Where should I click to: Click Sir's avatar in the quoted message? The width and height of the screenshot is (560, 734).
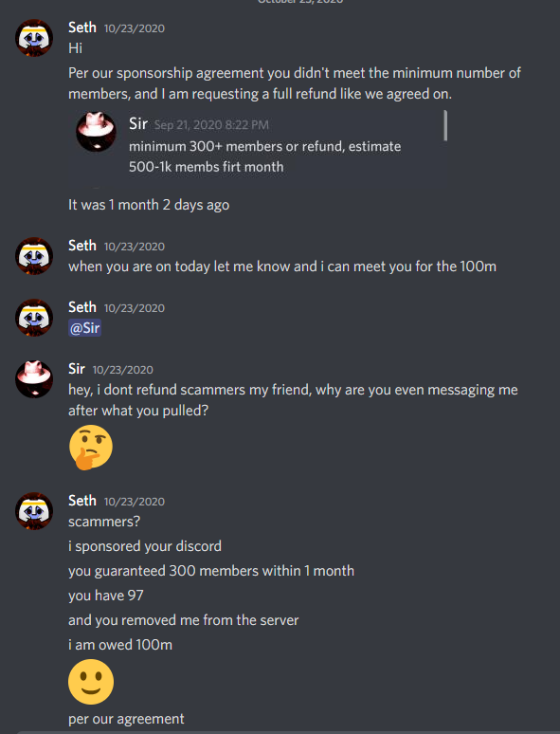[96, 132]
